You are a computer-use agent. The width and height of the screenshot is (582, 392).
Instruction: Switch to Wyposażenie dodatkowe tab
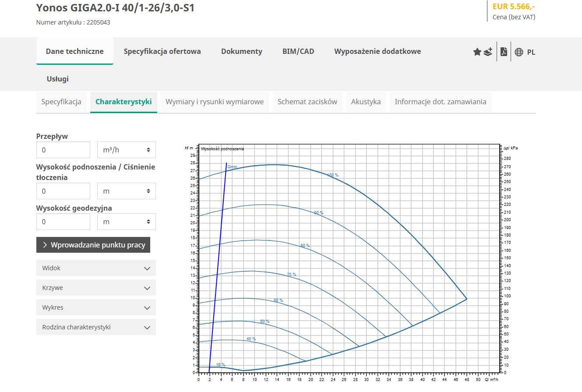pos(377,51)
